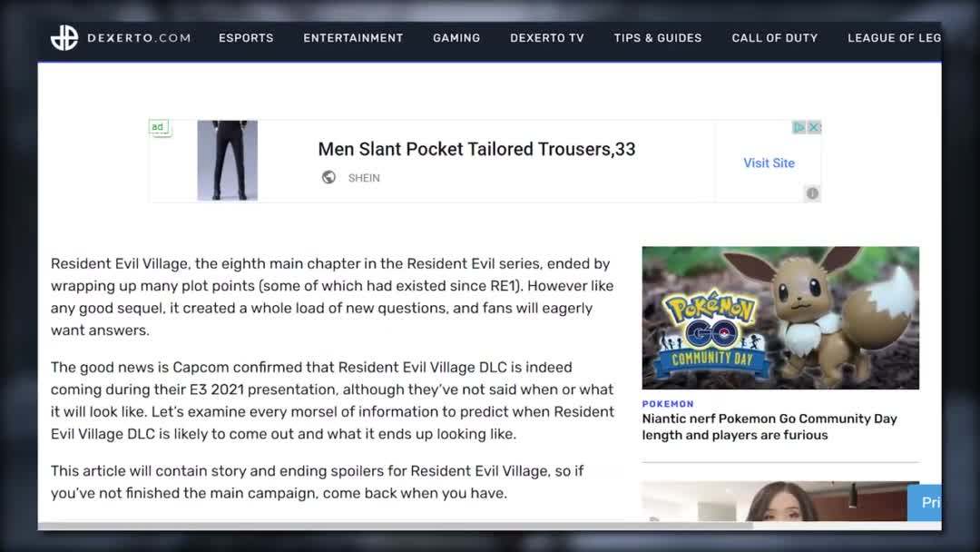The height and width of the screenshot is (552, 980).
Task: Navigate to Tips & Guides
Action: (658, 38)
